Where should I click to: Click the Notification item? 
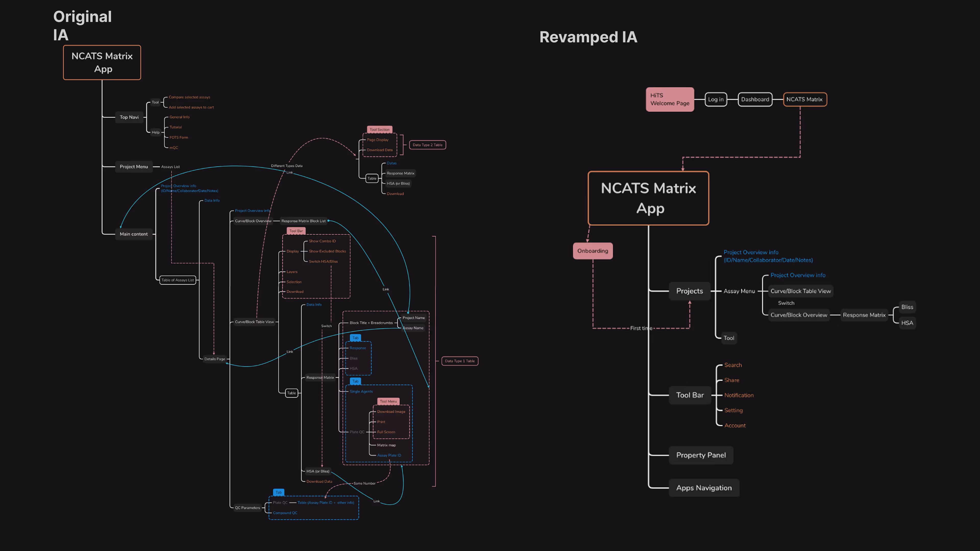739,395
